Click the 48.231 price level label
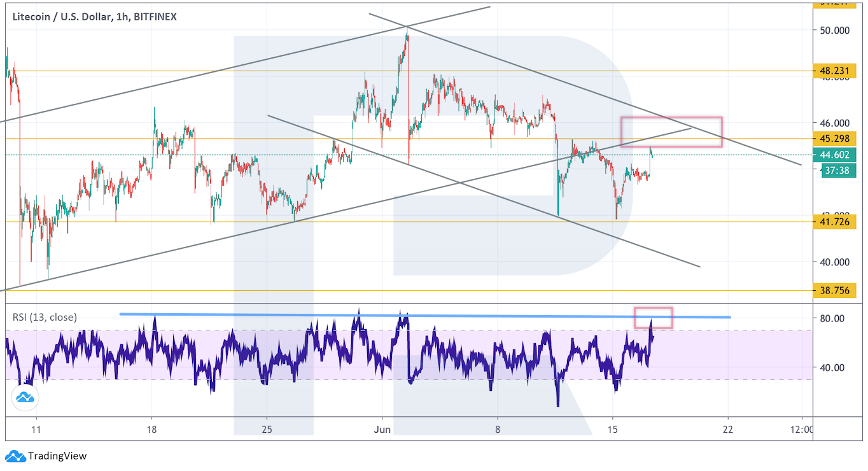 coord(834,71)
